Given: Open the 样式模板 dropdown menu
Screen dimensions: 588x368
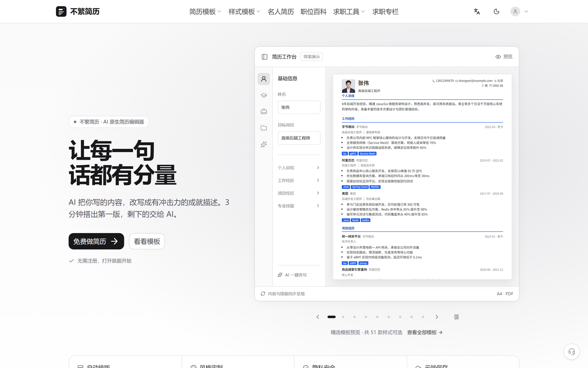Looking at the screenshot, I should [x=244, y=12].
